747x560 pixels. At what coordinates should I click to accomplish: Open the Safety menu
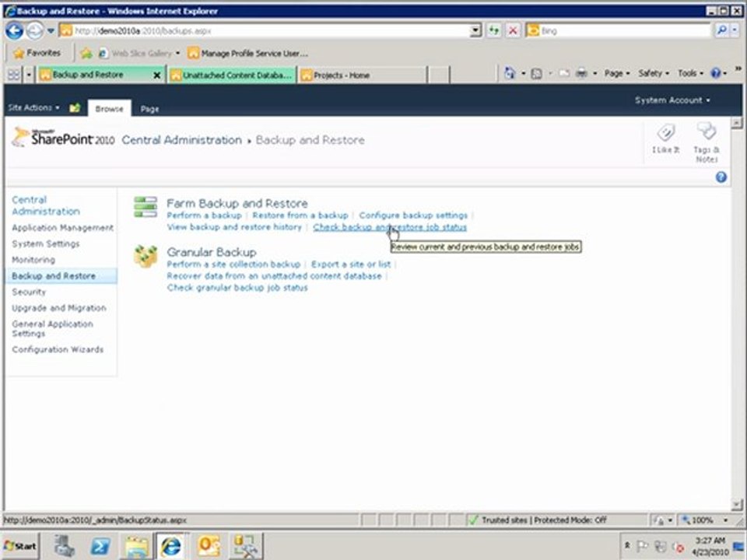pos(653,73)
